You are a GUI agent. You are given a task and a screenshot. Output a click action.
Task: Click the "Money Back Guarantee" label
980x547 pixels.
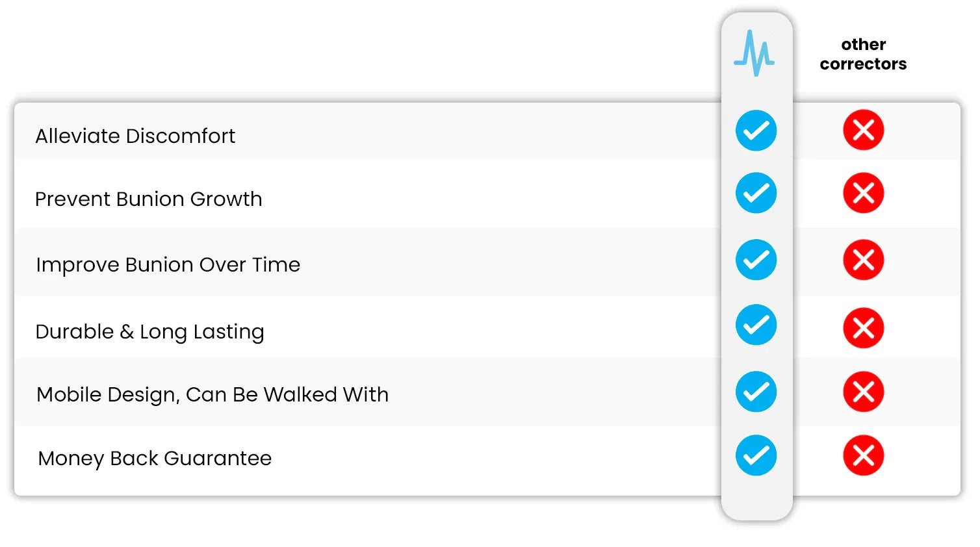(155, 458)
